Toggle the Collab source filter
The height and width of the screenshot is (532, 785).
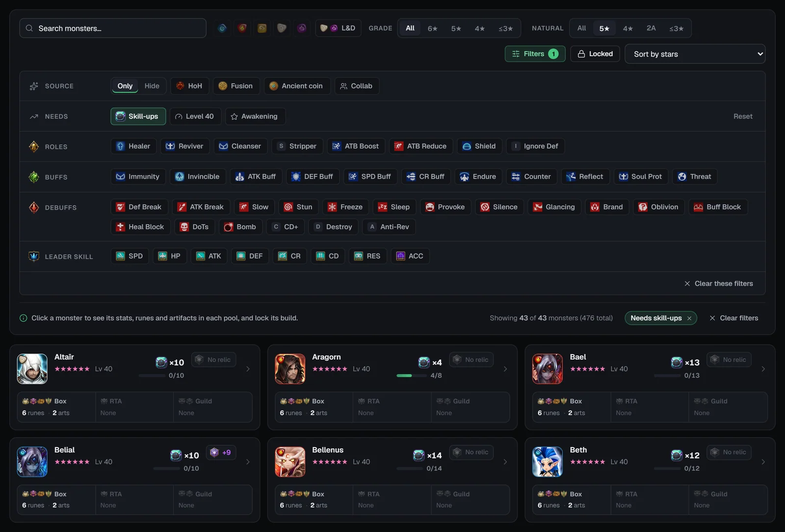click(x=357, y=86)
